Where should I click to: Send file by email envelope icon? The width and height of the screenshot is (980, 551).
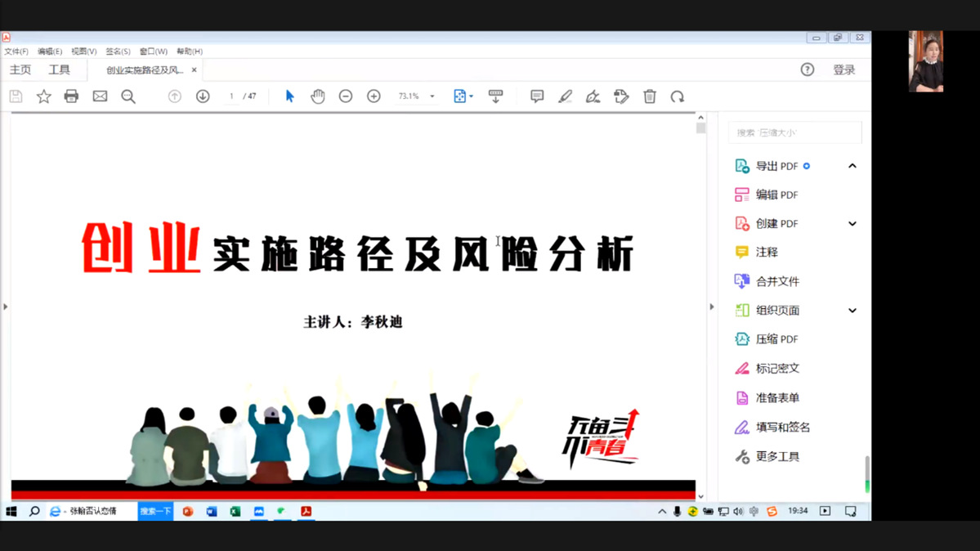[100, 96]
